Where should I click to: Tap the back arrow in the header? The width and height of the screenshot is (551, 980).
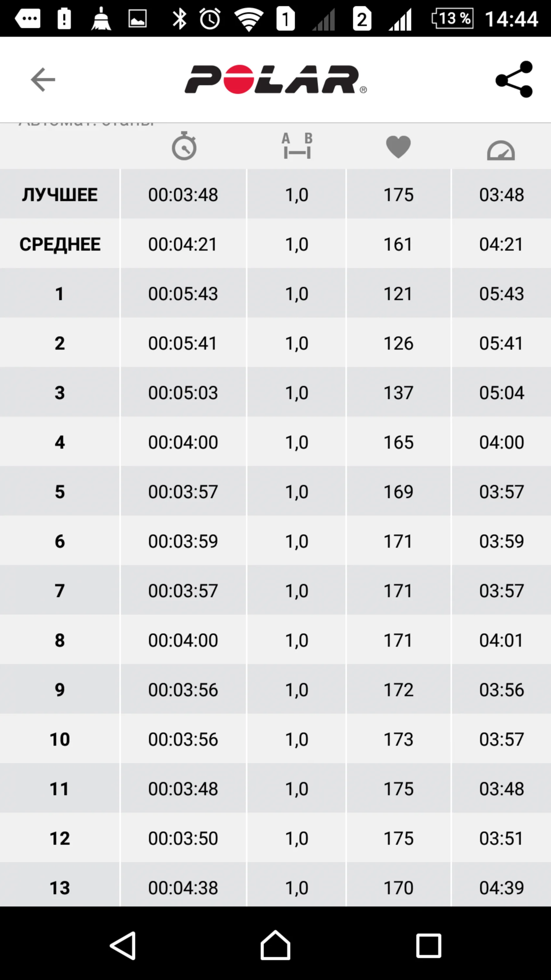pyautogui.click(x=43, y=79)
